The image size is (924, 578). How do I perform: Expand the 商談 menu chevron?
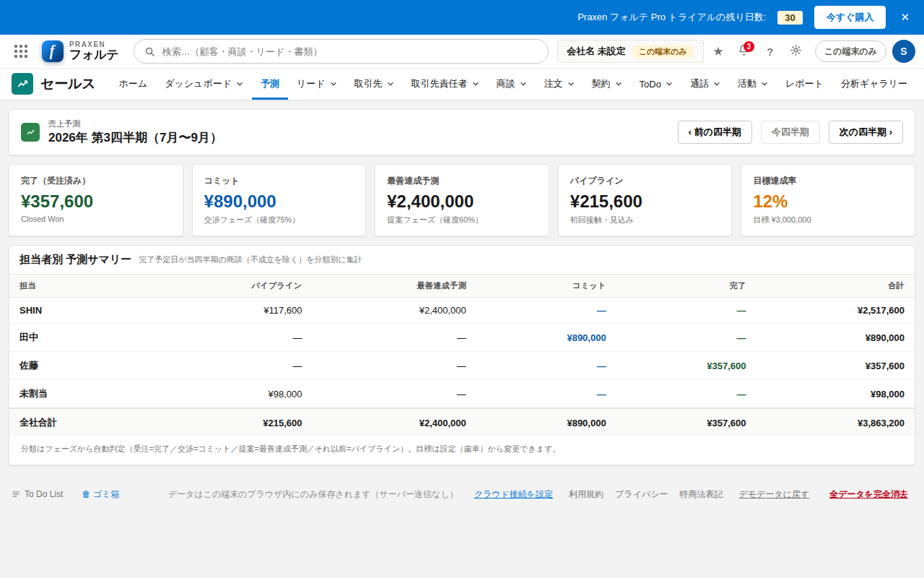click(523, 84)
